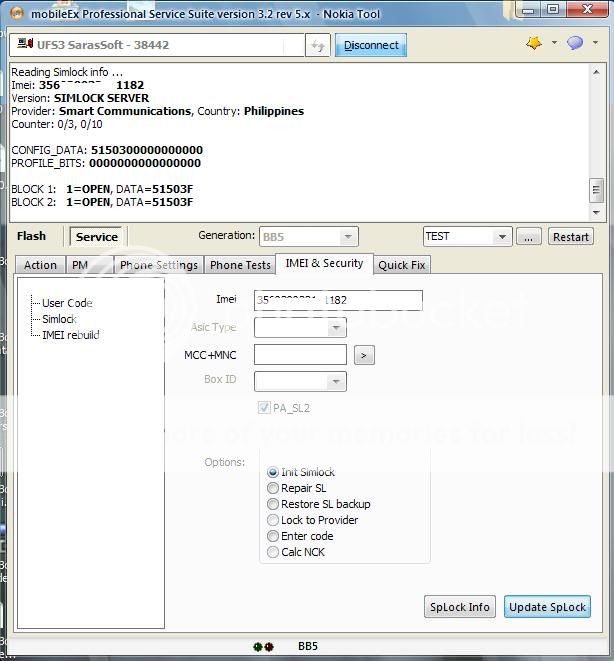Select the IMEI & Security tab
The width and height of the screenshot is (614, 661).
click(x=324, y=263)
